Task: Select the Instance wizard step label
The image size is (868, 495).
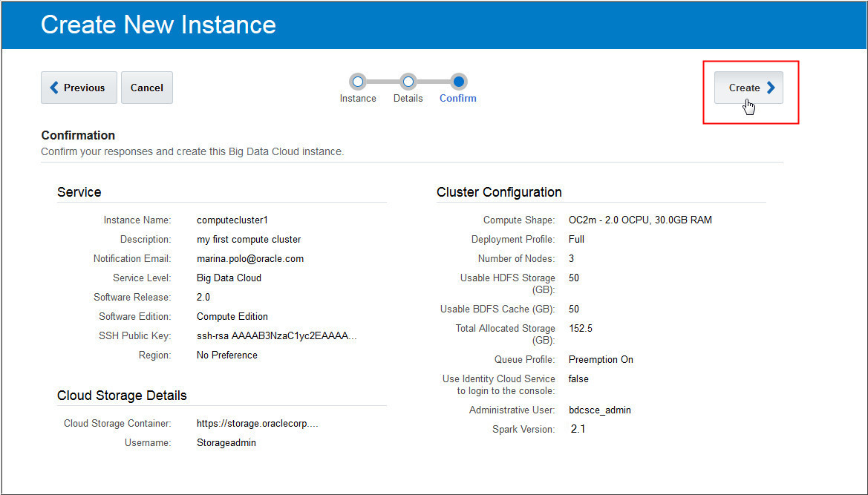Action: click(x=359, y=98)
